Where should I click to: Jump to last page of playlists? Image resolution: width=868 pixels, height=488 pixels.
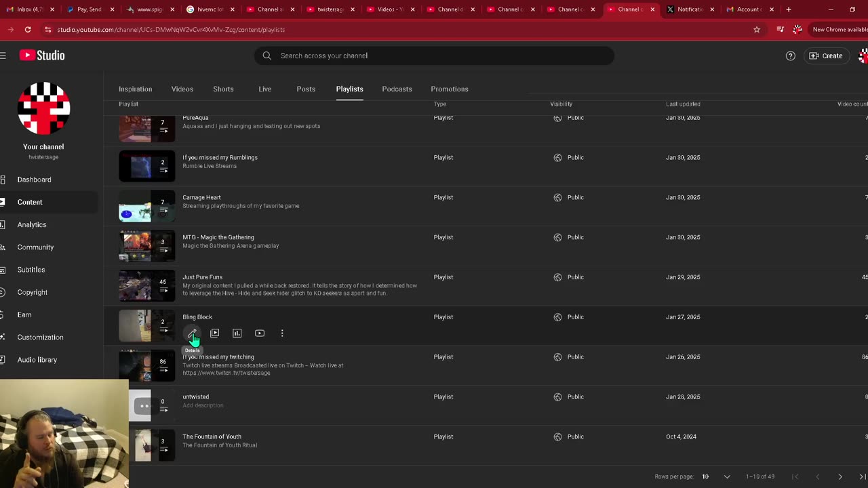pyautogui.click(x=862, y=476)
